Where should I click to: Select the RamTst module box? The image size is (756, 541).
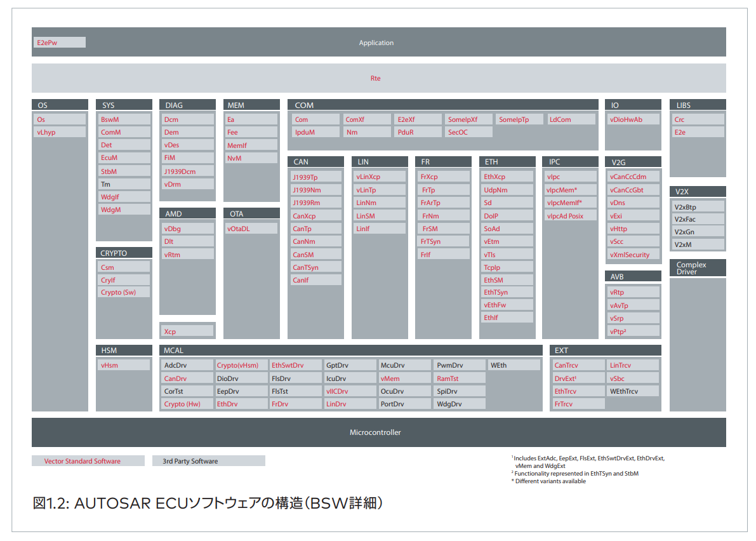point(460,378)
